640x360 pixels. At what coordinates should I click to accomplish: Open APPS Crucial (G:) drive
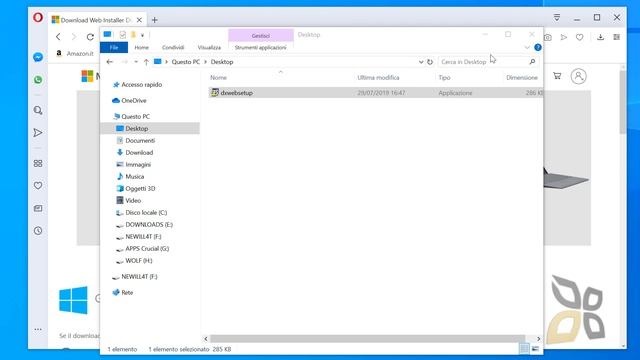(x=147, y=249)
